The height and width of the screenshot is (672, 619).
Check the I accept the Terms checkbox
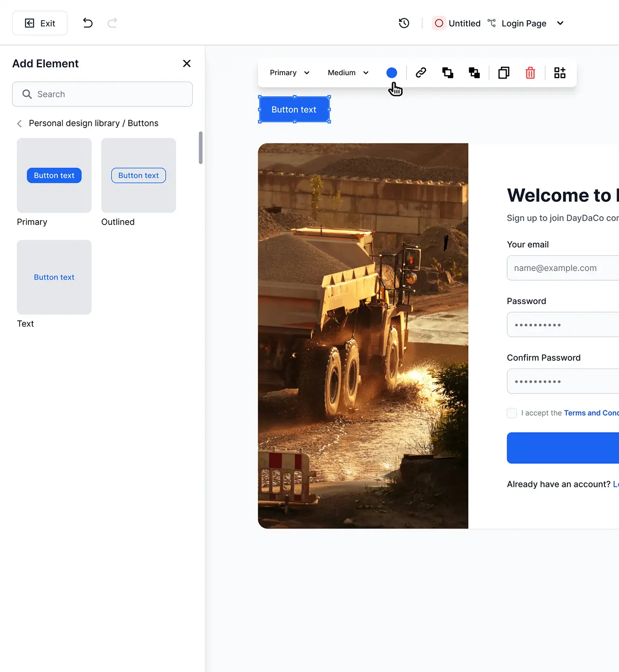tap(511, 413)
